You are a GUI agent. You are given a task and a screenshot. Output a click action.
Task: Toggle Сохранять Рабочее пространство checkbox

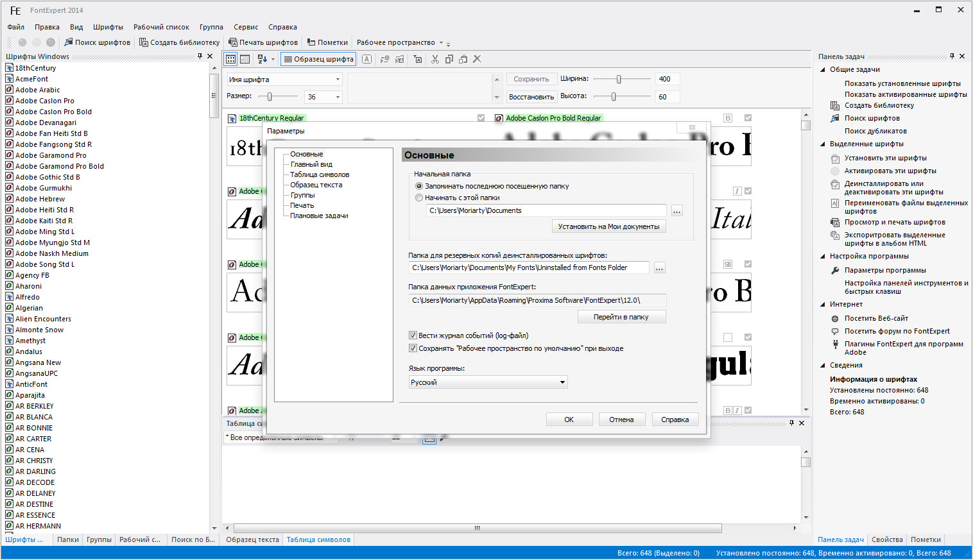[413, 348]
